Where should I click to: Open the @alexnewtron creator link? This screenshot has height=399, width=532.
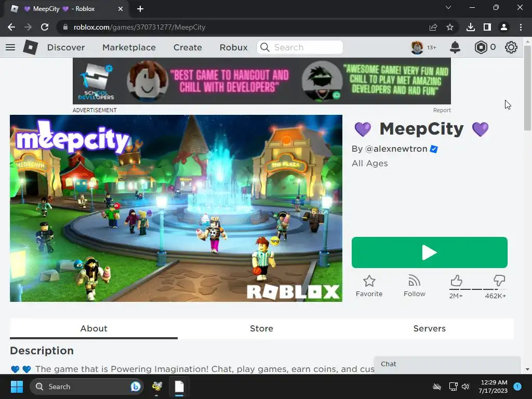coord(396,149)
